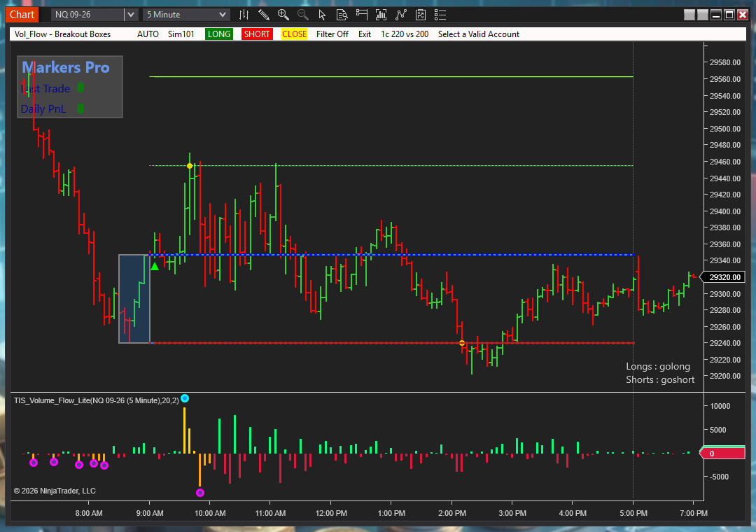Toggle the AUTO mode button
This screenshot has width=756, height=532.
tap(148, 34)
